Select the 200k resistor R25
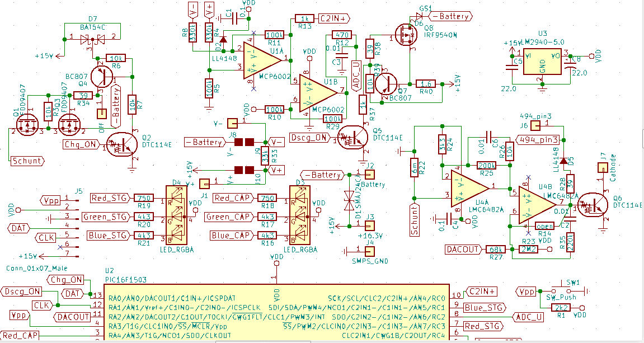Screen dimensions: 644x343 pos(487,166)
